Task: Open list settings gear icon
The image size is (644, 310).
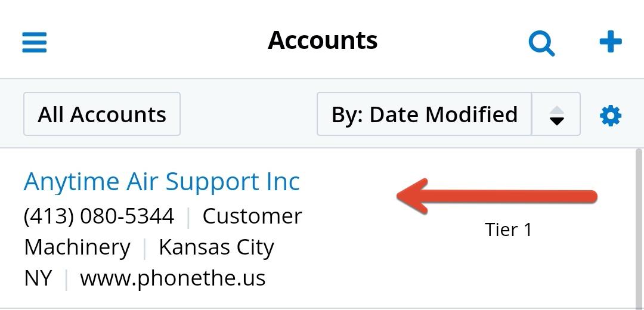Action: tap(610, 115)
